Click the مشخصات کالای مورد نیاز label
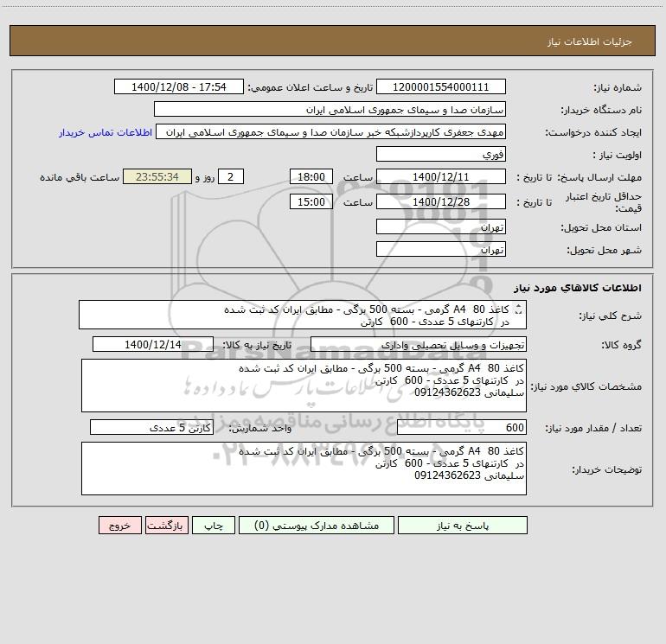The width and height of the screenshot is (666, 644). tap(586, 386)
